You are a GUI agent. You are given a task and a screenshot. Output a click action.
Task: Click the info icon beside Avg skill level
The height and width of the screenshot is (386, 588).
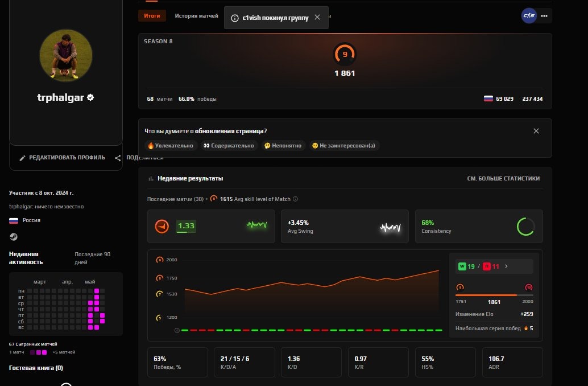point(296,199)
